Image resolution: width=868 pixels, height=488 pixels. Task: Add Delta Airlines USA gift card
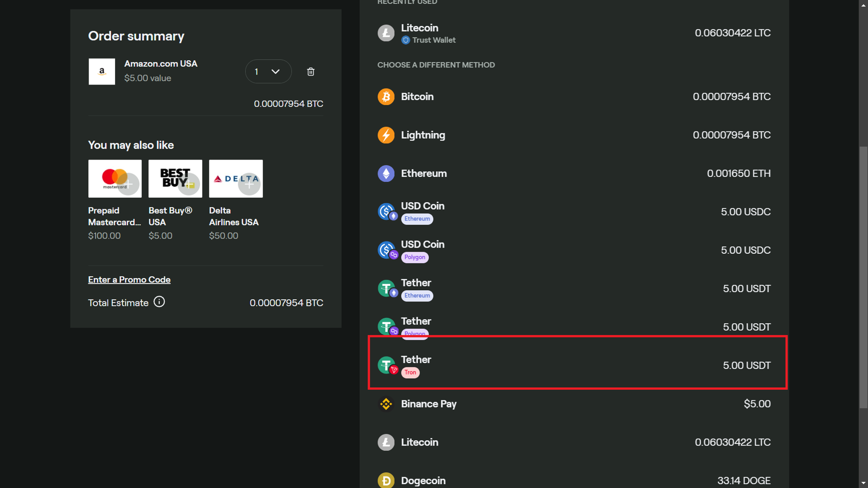coord(250,184)
